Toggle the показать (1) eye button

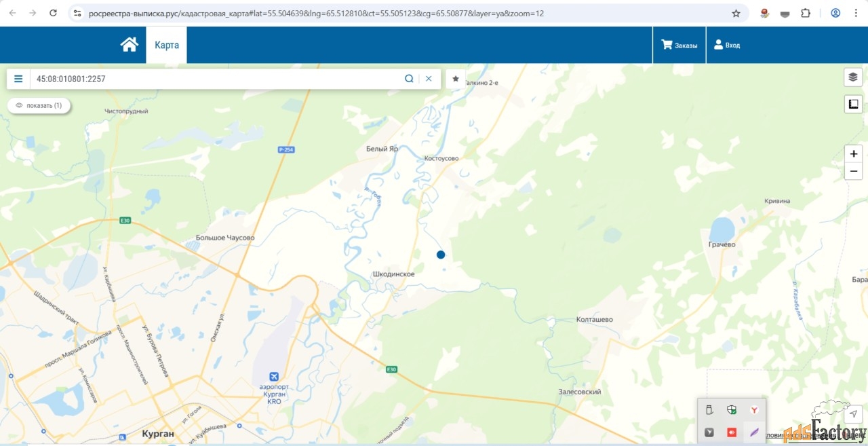coord(39,105)
